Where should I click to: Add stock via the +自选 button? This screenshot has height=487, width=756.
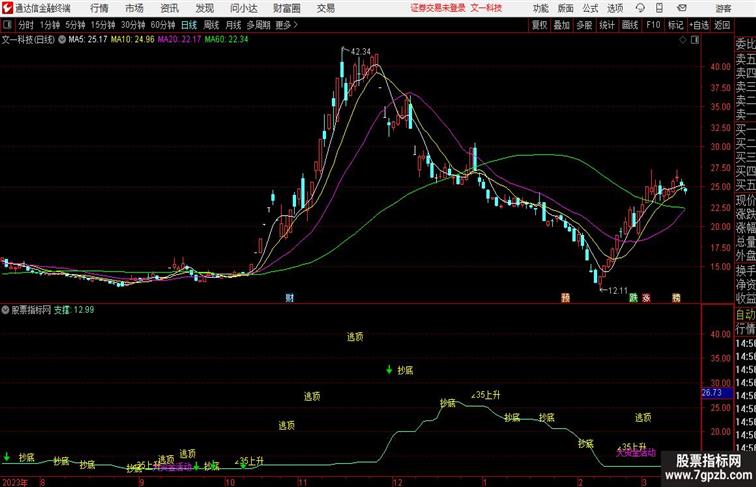pyautogui.click(x=699, y=25)
